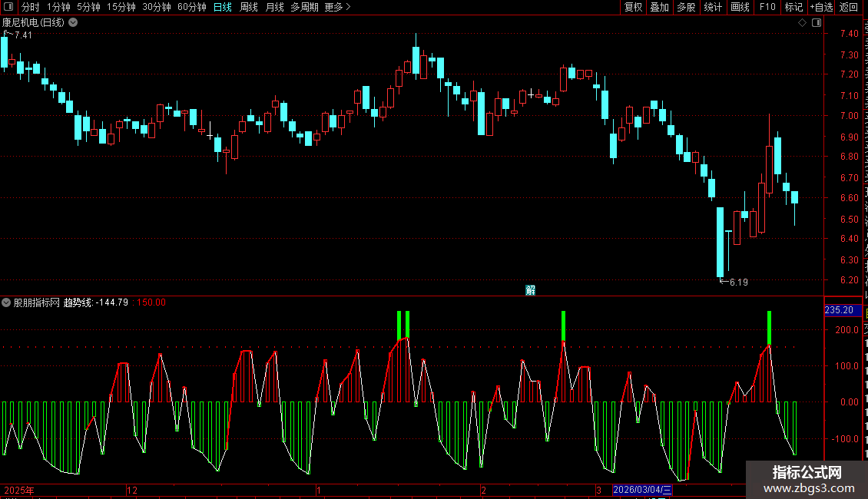The image size is (868, 499).
Task: Select the 30分钟 period
Action: tap(157, 7)
